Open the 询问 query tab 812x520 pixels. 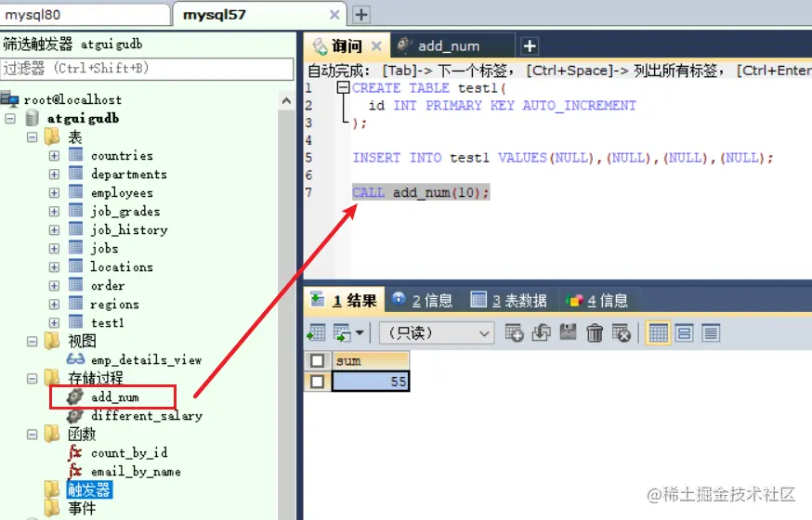[x=346, y=46]
